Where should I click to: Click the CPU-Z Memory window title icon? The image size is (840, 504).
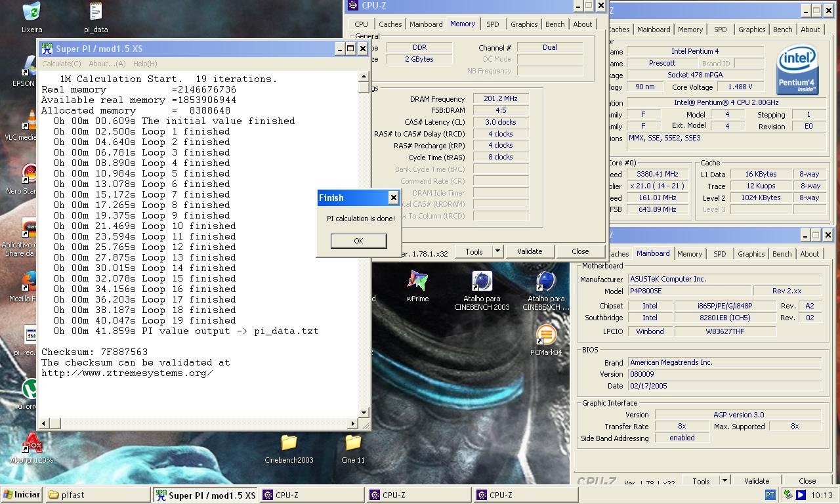pos(353,5)
